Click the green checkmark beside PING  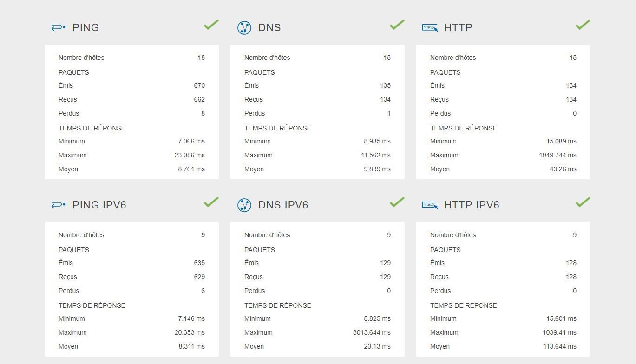pyautogui.click(x=211, y=25)
